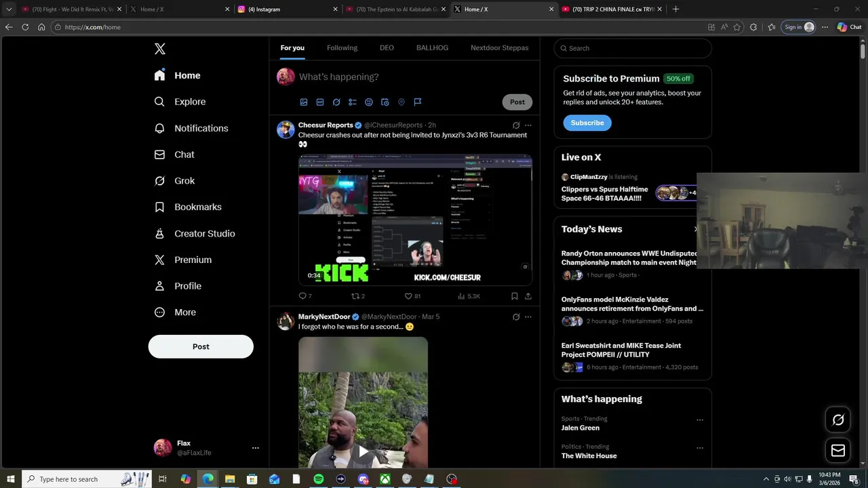Screen dimensions: 868x488
Task: View analytics of the Cheesur Reports post
Action: tap(469, 296)
